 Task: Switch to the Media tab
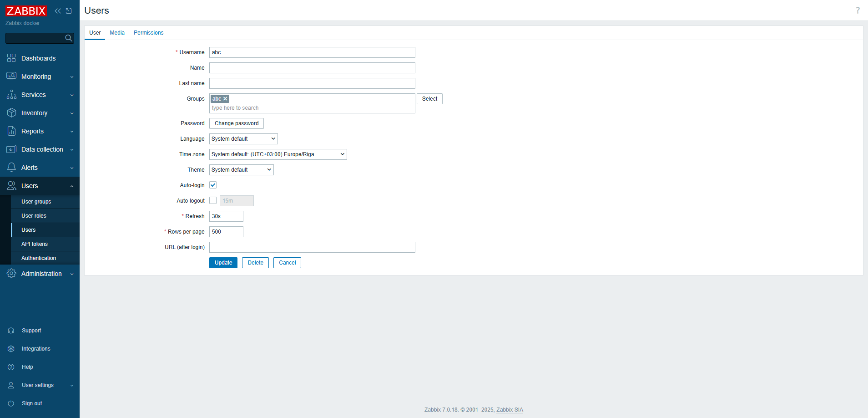click(117, 33)
